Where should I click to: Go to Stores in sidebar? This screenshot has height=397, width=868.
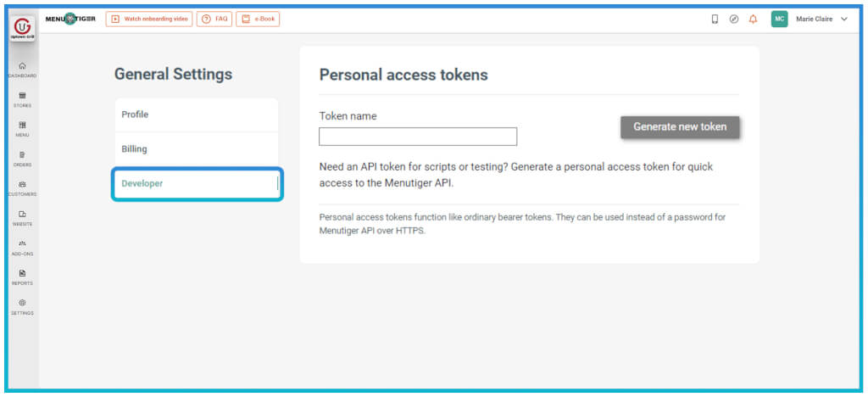coord(22,99)
